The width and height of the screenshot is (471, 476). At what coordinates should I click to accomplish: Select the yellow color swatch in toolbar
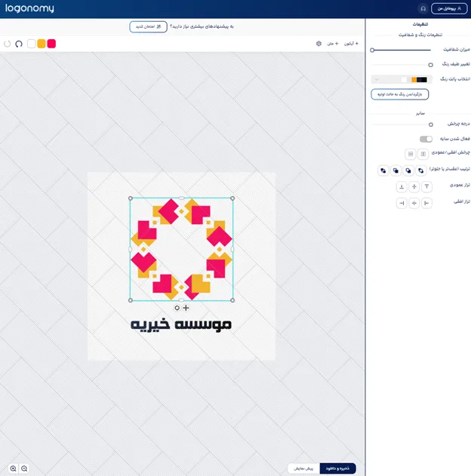[42, 44]
